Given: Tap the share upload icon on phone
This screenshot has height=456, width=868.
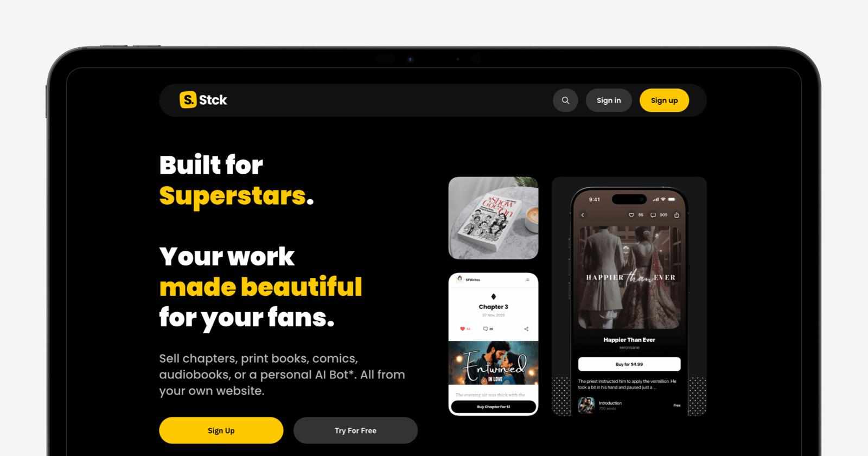Looking at the screenshot, I should coord(676,215).
